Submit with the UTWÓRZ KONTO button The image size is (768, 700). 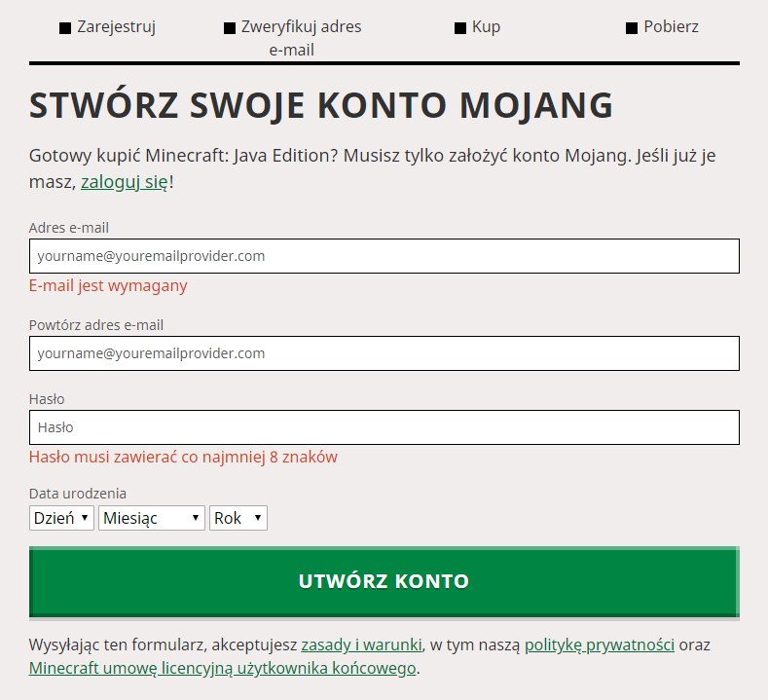[384, 581]
